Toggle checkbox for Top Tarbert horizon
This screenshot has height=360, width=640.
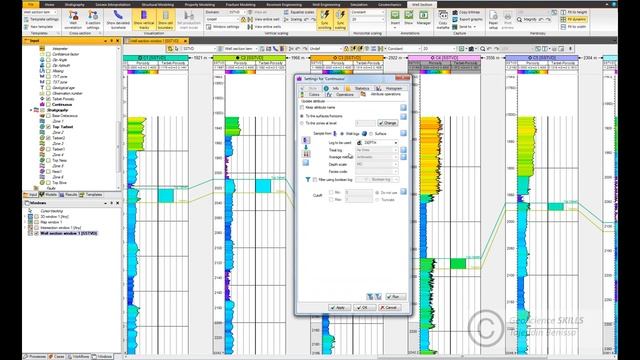tap(48, 127)
